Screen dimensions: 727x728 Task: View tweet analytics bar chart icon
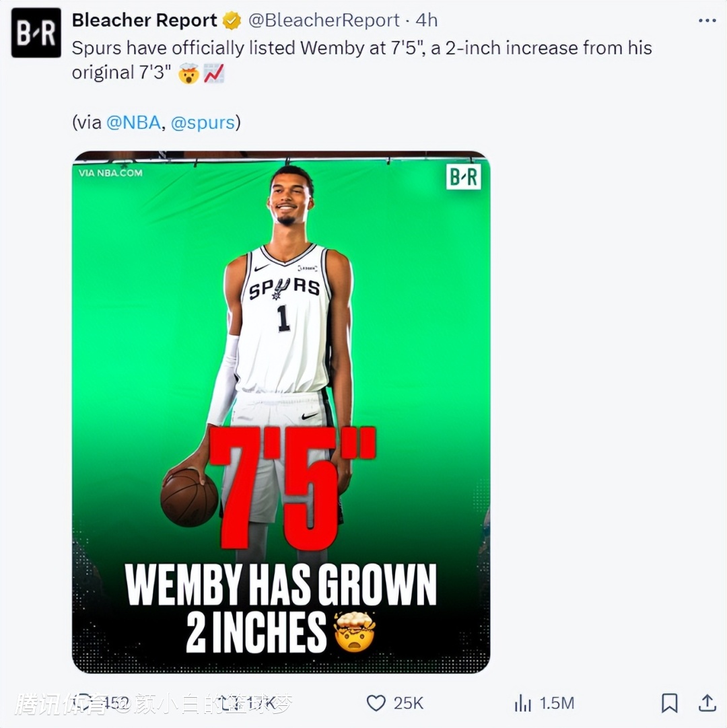click(x=522, y=703)
